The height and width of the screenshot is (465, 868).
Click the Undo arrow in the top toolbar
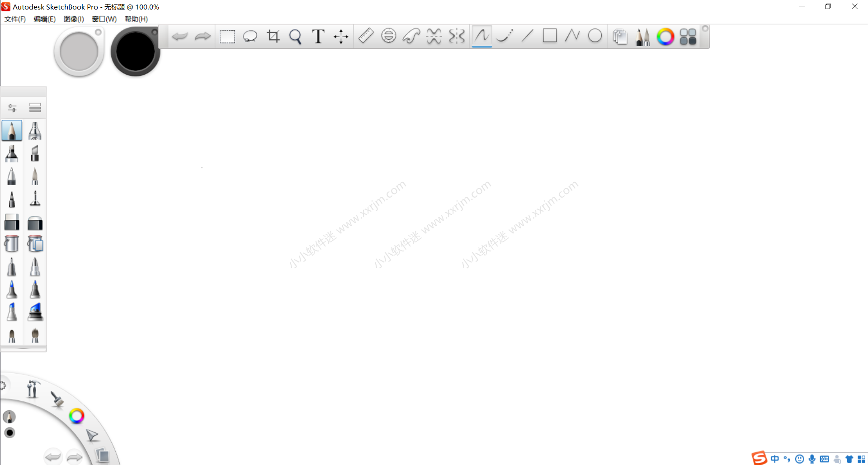(x=180, y=36)
